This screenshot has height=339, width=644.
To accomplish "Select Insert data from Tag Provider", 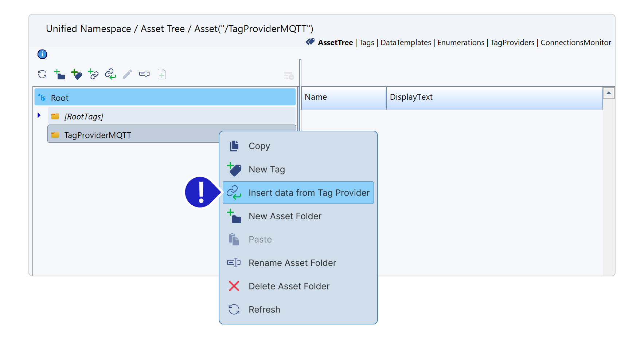I will tap(309, 193).
